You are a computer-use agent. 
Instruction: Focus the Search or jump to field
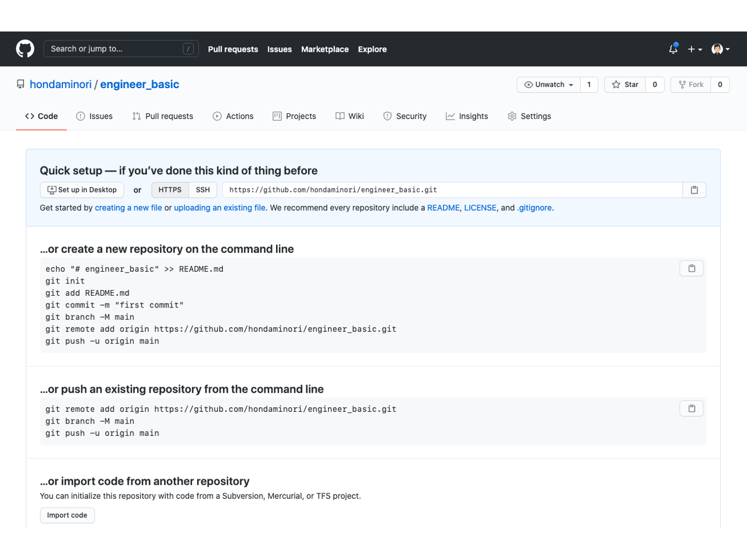tap(121, 49)
